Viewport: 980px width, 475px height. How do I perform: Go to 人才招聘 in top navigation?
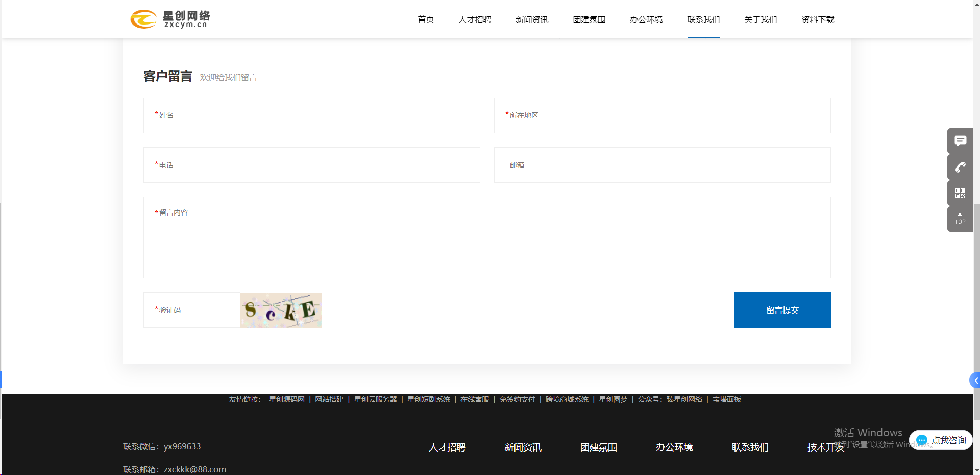coord(475,20)
